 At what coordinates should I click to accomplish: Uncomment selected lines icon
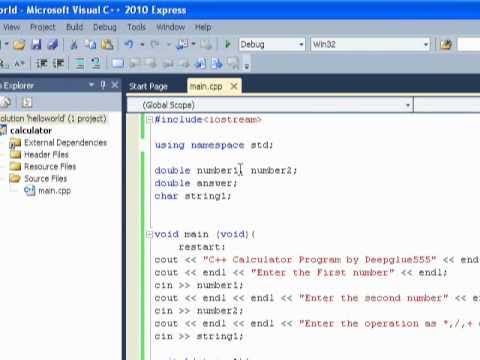coord(96,63)
